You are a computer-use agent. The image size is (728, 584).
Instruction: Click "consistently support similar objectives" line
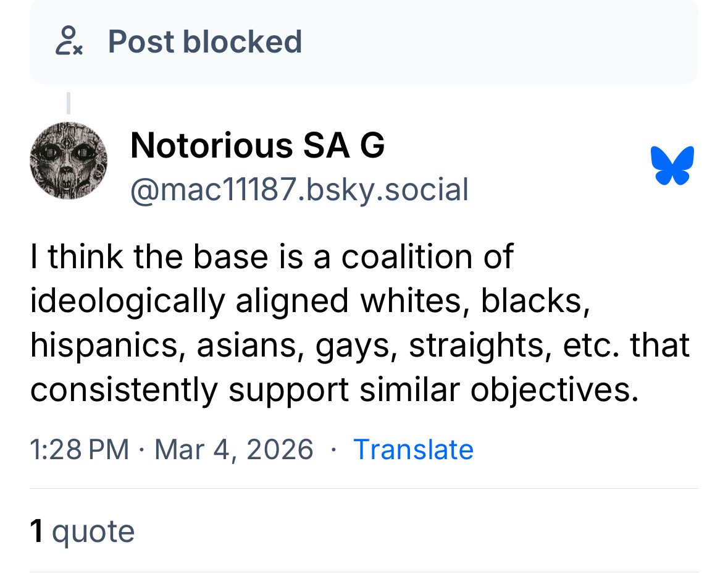click(333, 390)
